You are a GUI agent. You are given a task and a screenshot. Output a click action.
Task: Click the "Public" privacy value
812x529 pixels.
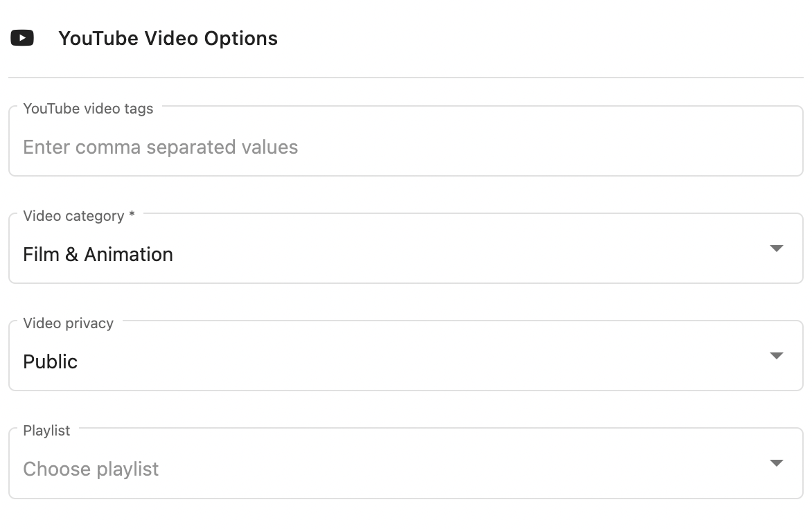(x=50, y=361)
